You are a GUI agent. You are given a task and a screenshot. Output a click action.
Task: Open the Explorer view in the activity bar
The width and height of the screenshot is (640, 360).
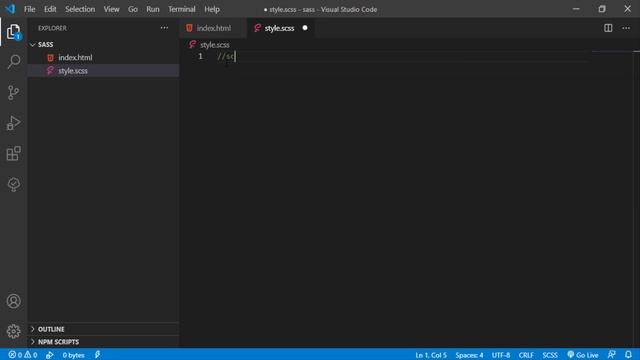[13, 32]
